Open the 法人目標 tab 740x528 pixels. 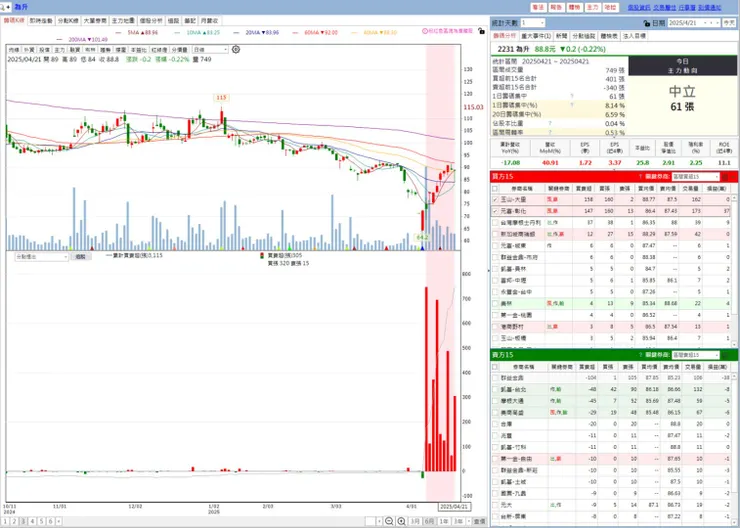634,36
